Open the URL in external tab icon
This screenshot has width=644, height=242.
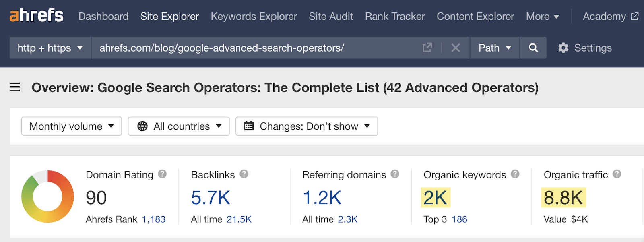coord(427,48)
